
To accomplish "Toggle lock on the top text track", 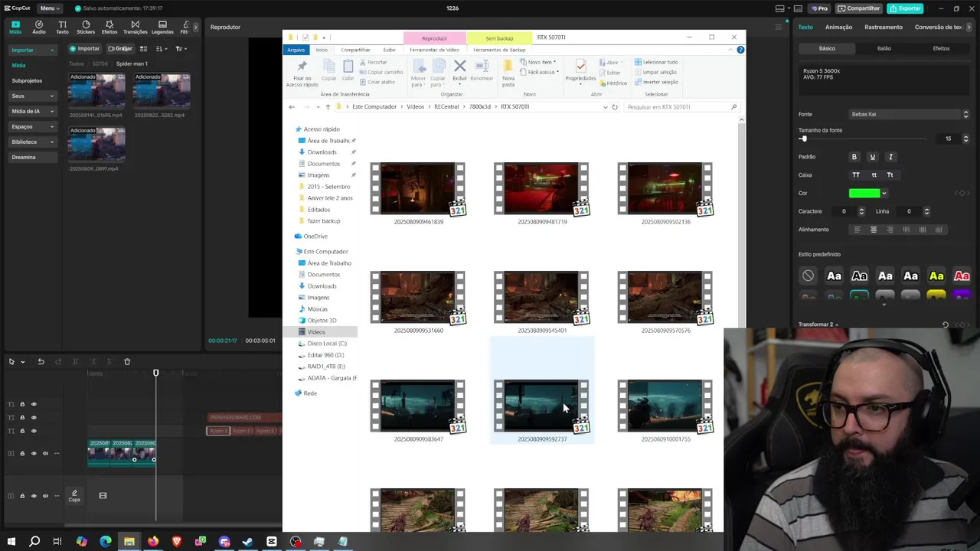I will [x=22, y=404].
